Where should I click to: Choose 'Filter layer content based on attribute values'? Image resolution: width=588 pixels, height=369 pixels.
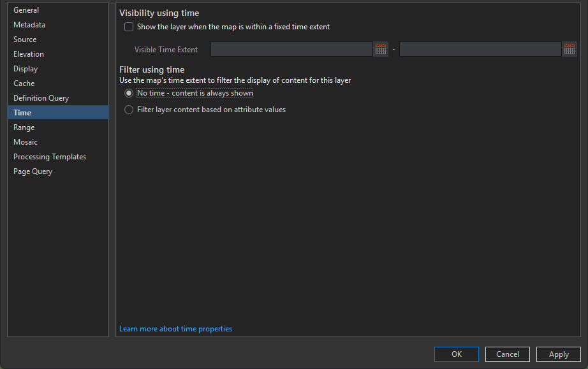(x=129, y=110)
